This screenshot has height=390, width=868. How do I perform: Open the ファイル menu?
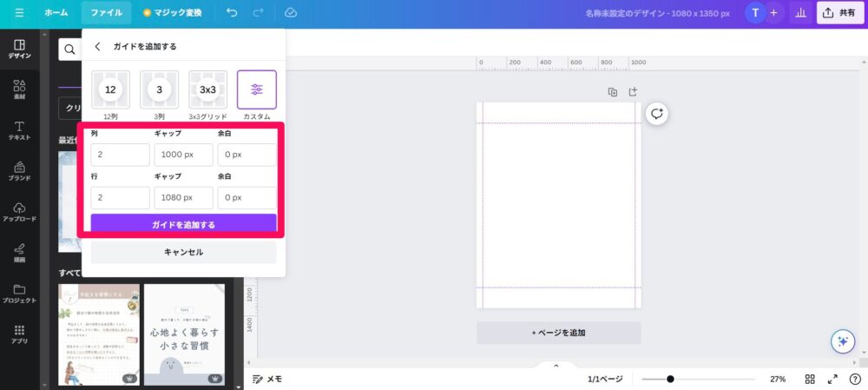coord(107,13)
